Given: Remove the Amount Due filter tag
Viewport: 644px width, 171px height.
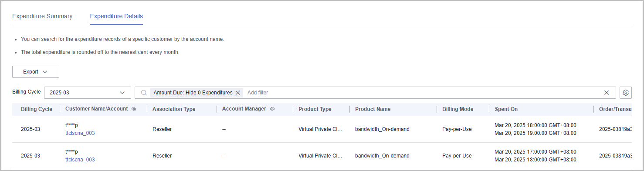Looking at the screenshot, I should 238,93.
